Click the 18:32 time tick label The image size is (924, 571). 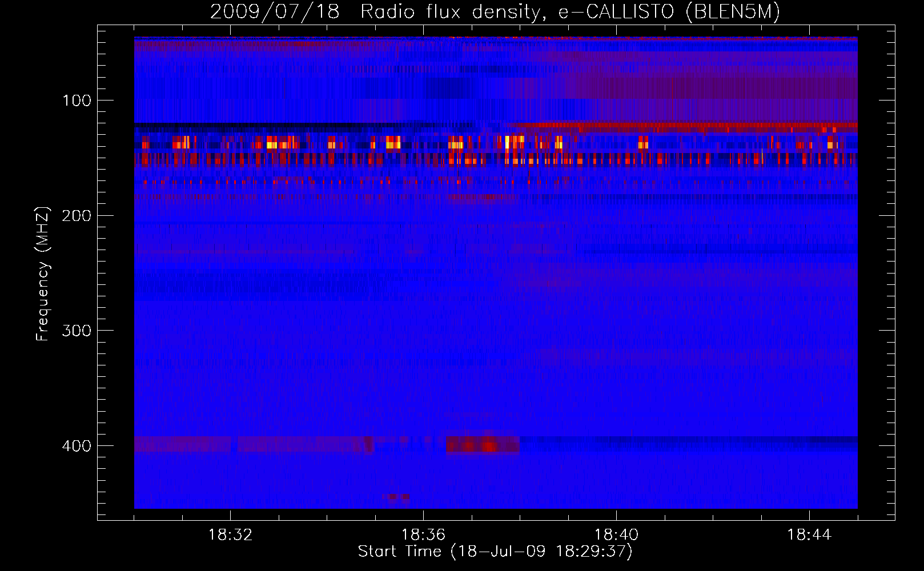230,535
